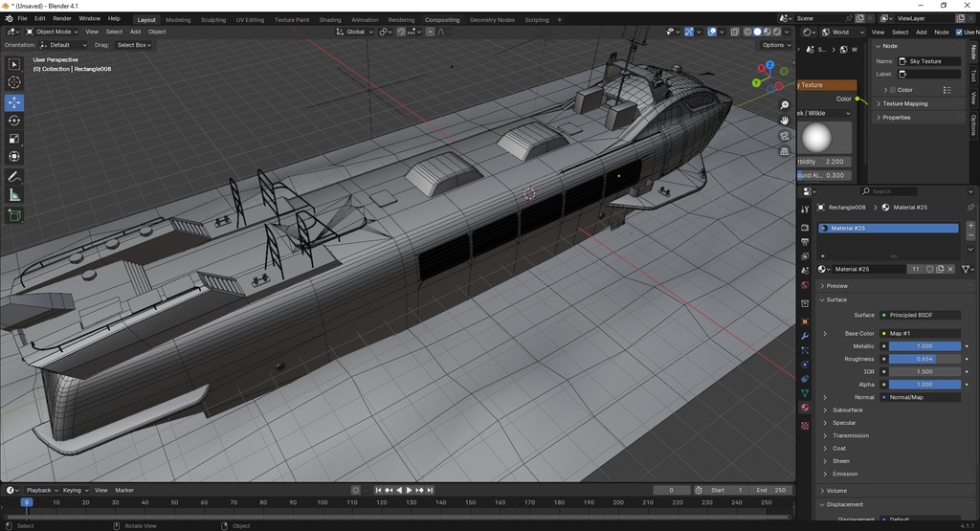Switch to the Modeling workspace tab
The image size is (980, 531).
tap(178, 20)
